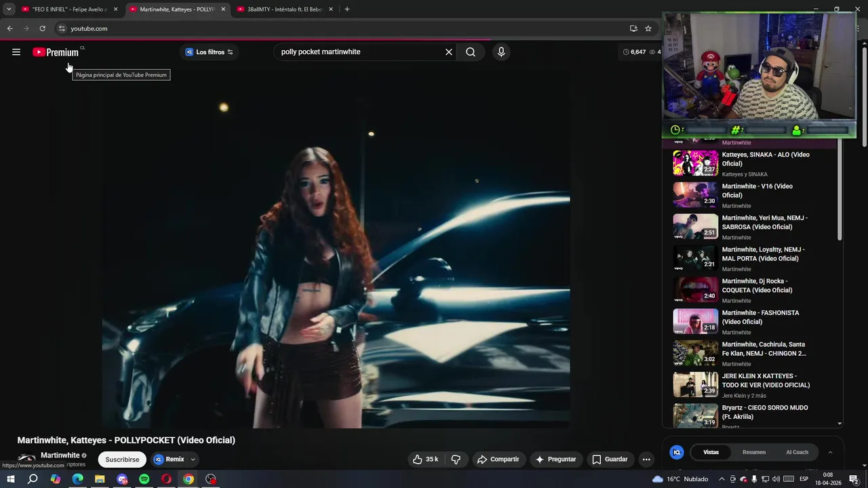Open Martinwhite - V16 (Video Oficial)

pos(757,190)
